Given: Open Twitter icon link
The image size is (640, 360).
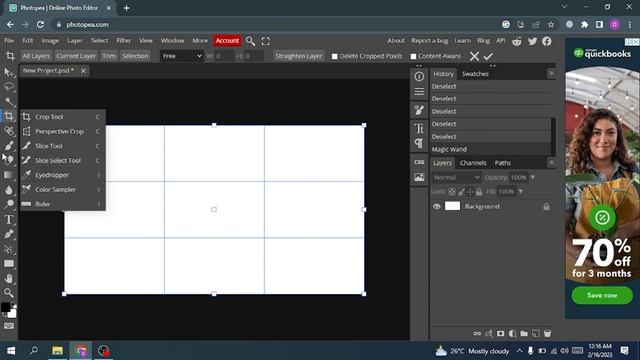Looking at the screenshot, I should click(x=532, y=41).
